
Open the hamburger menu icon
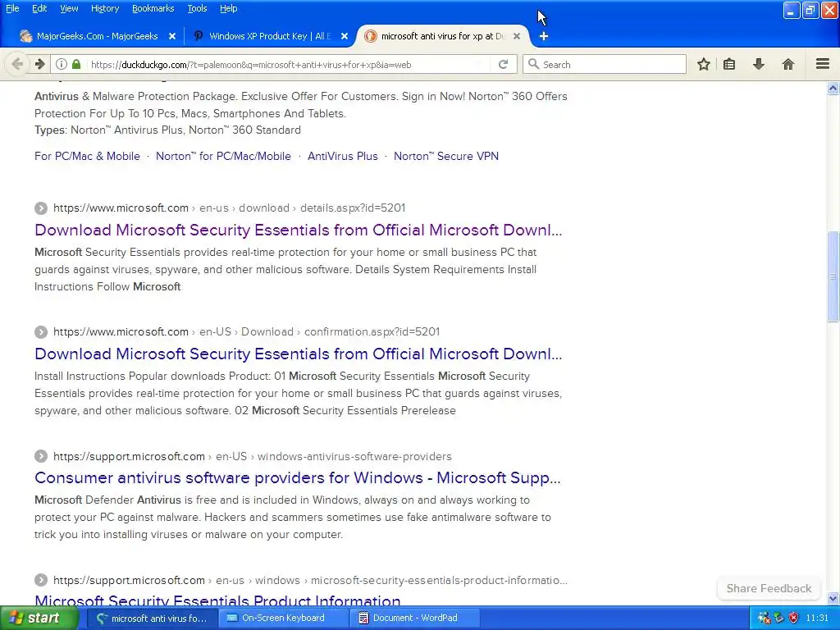[823, 64]
